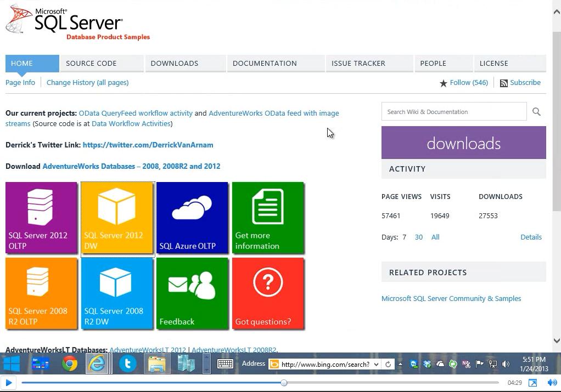
Task: Open the LICENSE tab
Action: click(x=510, y=63)
